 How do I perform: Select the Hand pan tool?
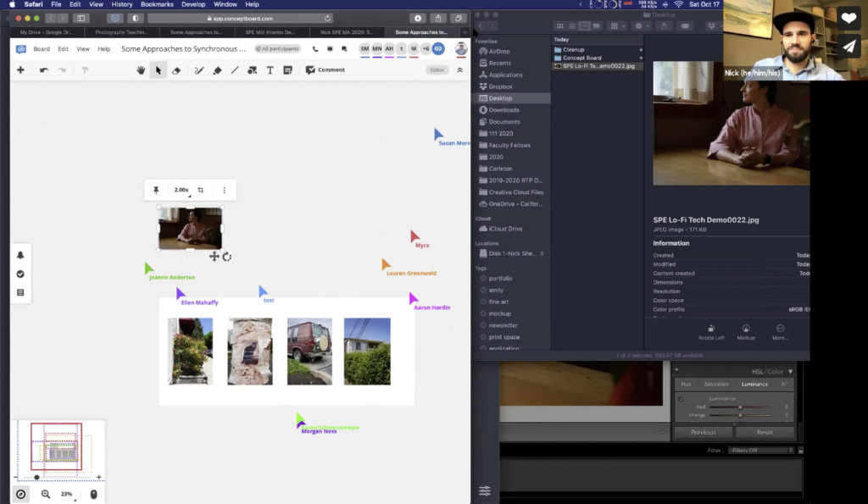tap(141, 69)
